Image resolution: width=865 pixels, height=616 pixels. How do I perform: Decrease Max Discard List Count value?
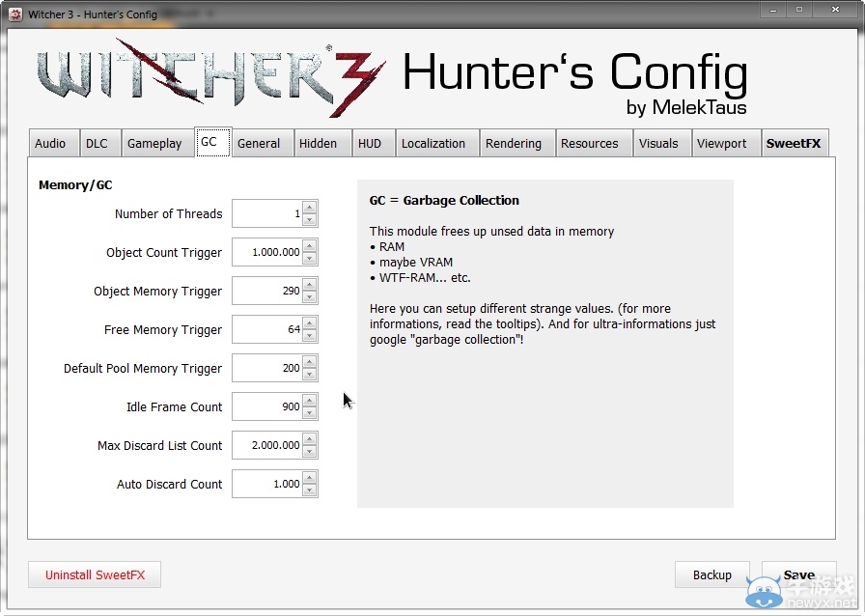[x=310, y=452]
